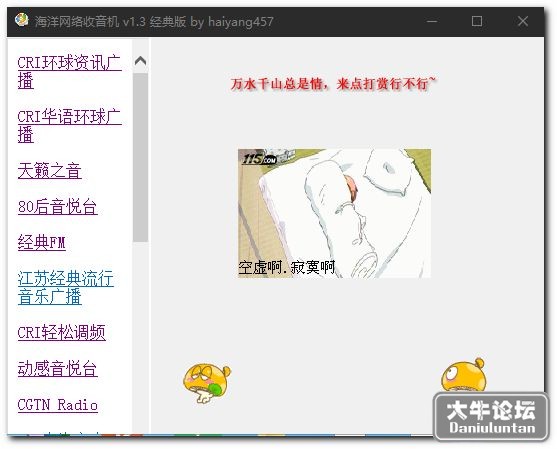Screen dimensions: 557x449
Task: Play the 天籁之音 station
Action: point(50,171)
